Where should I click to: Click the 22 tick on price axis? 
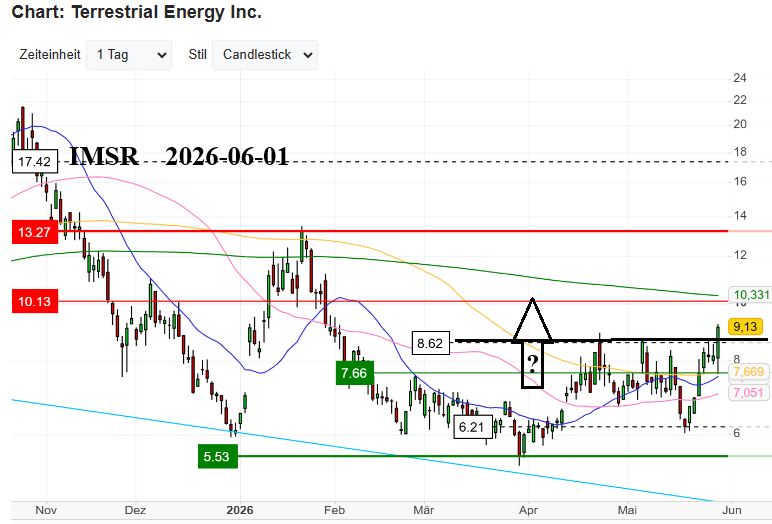tap(740, 100)
